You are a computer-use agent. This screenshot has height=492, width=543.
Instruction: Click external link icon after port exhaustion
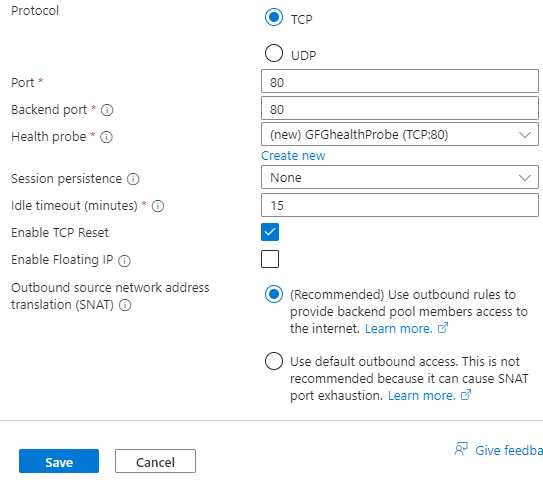click(x=466, y=395)
